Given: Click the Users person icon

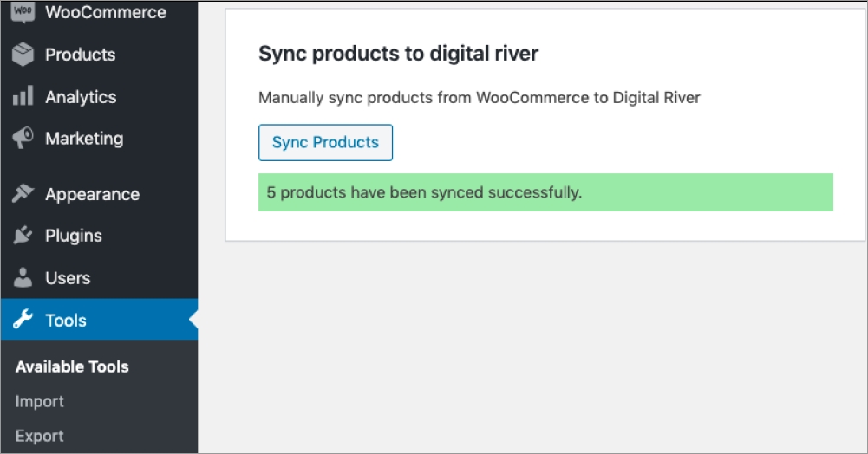Looking at the screenshot, I should point(23,278).
